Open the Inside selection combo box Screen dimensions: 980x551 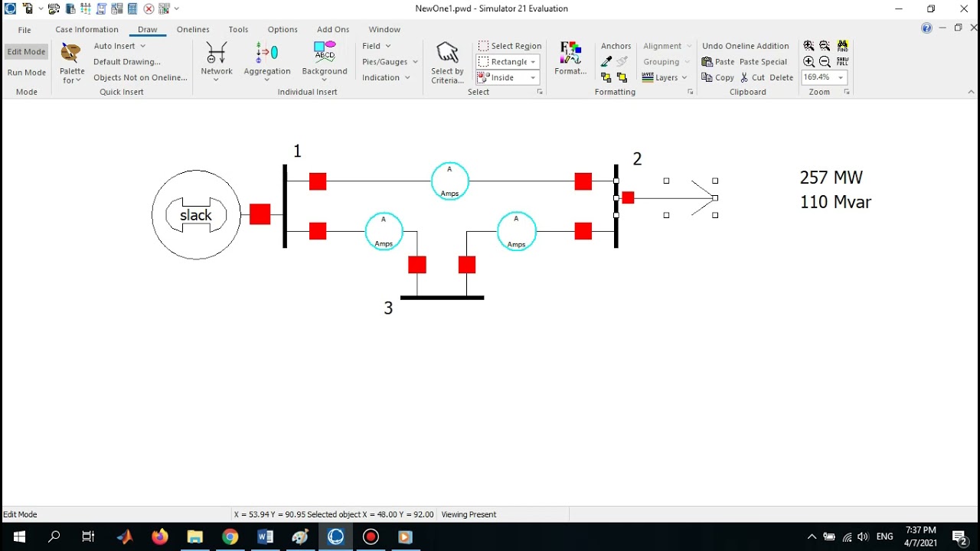click(508, 77)
